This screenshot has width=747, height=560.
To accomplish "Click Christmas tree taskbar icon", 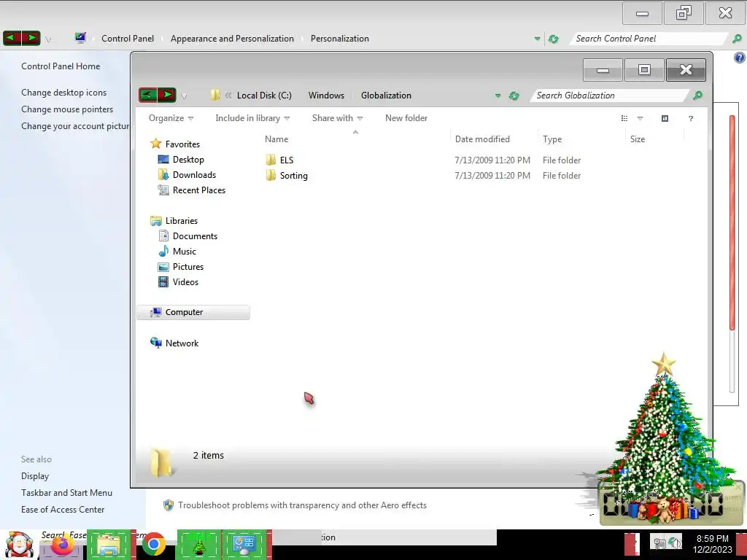I will pos(198,545).
